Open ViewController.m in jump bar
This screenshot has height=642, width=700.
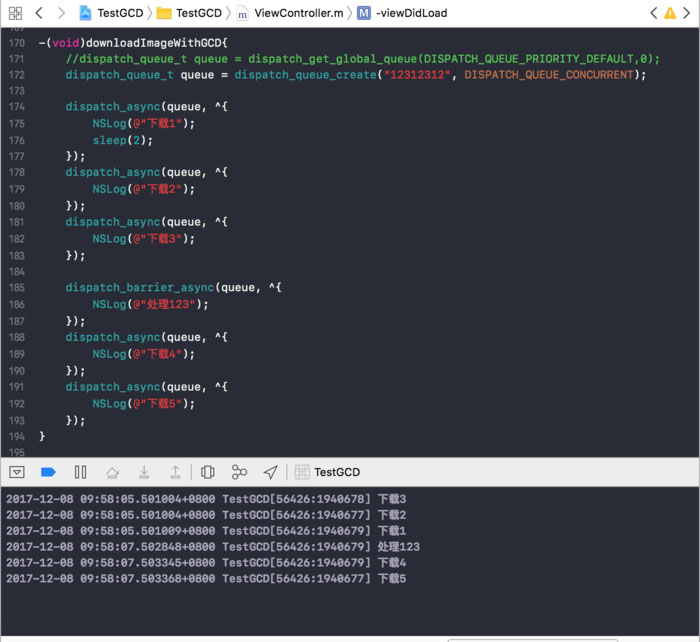[290, 13]
